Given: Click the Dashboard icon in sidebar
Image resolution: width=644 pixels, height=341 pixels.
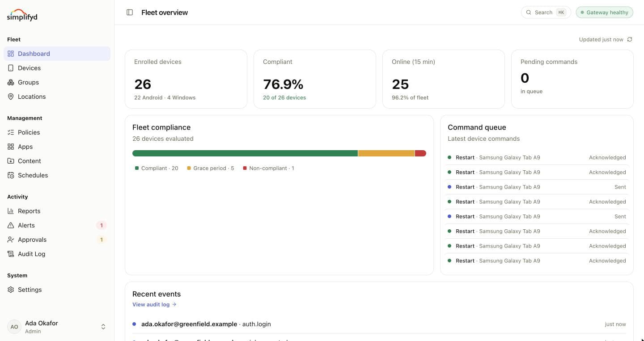Looking at the screenshot, I should click(x=11, y=54).
